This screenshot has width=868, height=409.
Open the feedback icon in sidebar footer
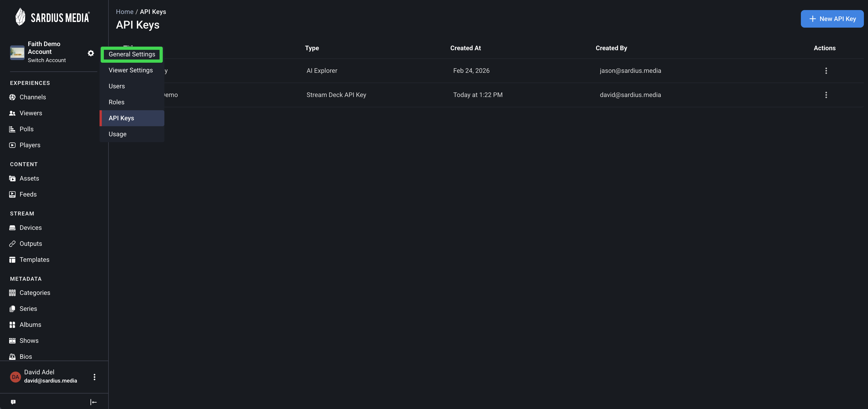(x=13, y=402)
